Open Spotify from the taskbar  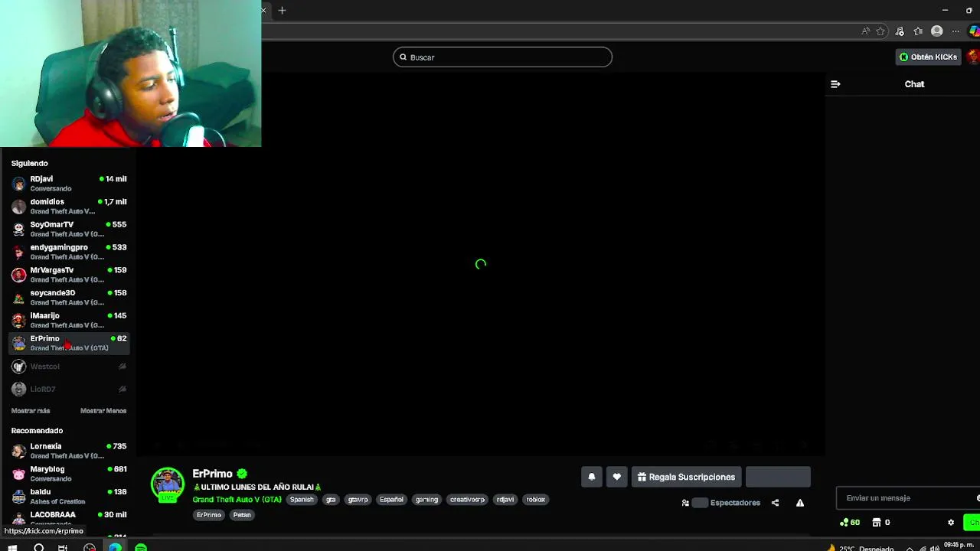click(141, 547)
